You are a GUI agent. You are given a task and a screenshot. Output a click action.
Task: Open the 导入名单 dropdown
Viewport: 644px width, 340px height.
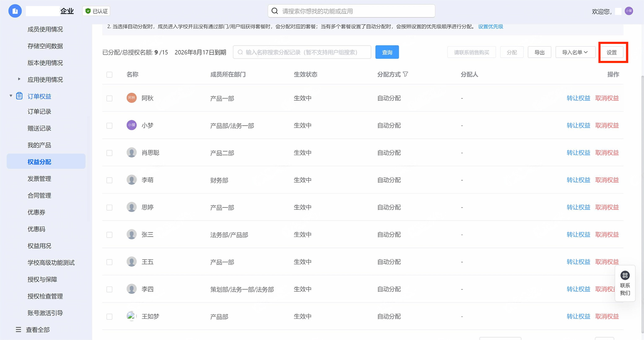tap(575, 52)
